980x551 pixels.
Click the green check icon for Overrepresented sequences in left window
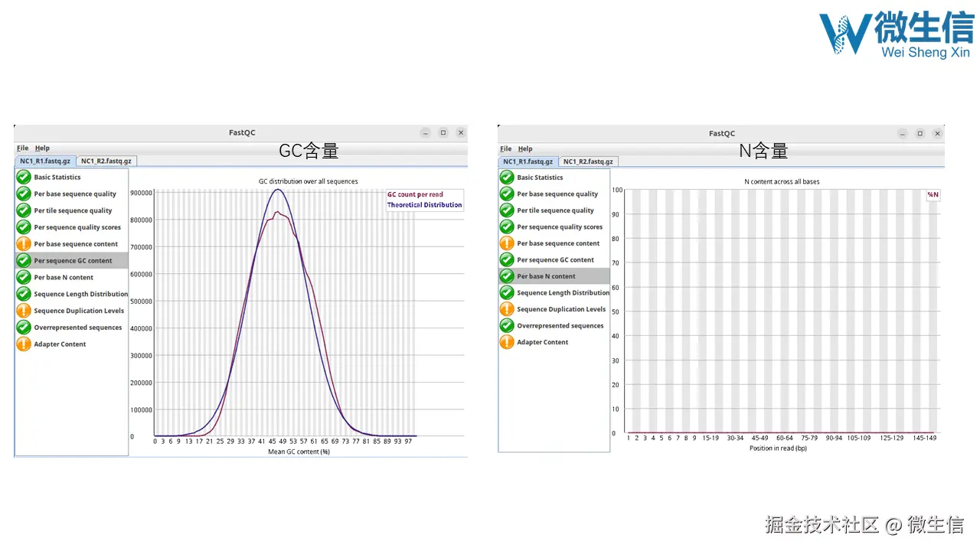(24, 328)
